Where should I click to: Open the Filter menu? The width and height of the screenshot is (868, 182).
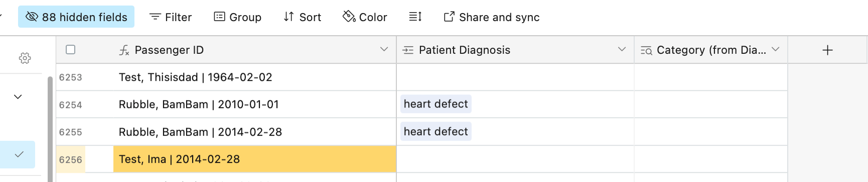click(171, 17)
